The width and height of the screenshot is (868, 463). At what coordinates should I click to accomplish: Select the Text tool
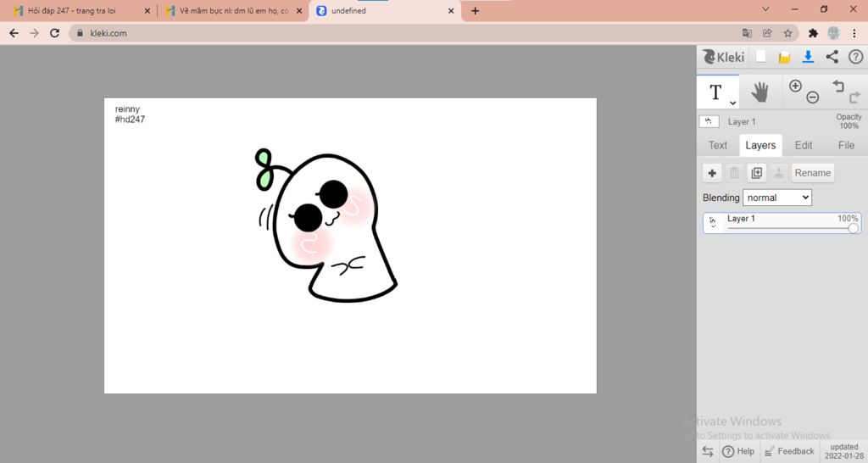pyautogui.click(x=717, y=92)
